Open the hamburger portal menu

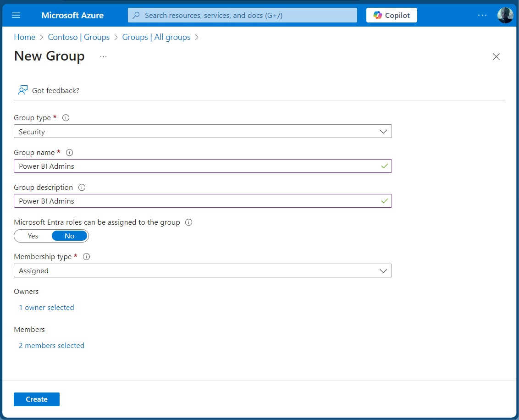16,15
